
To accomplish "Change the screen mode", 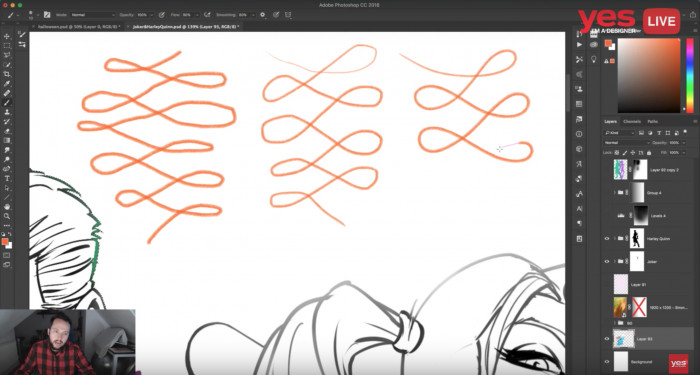I will point(7,265).
